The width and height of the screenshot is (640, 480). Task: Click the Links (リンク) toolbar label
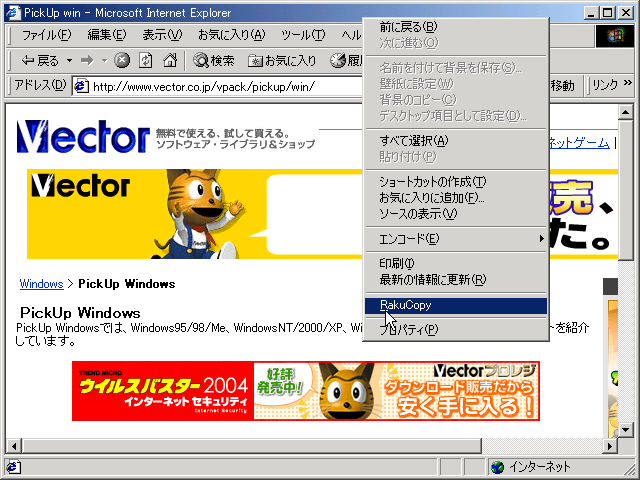click(x=605, y=85)
